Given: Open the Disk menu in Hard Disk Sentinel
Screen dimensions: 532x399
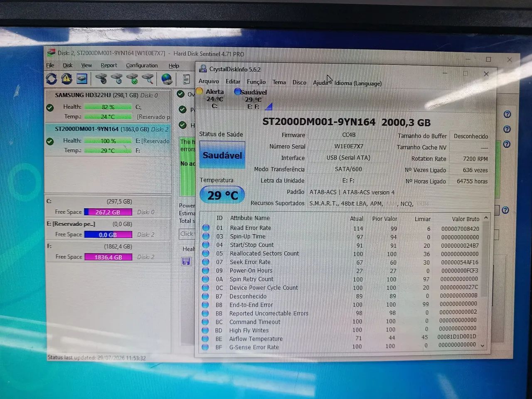Looking at the screenshot, I should click(68, 65).
